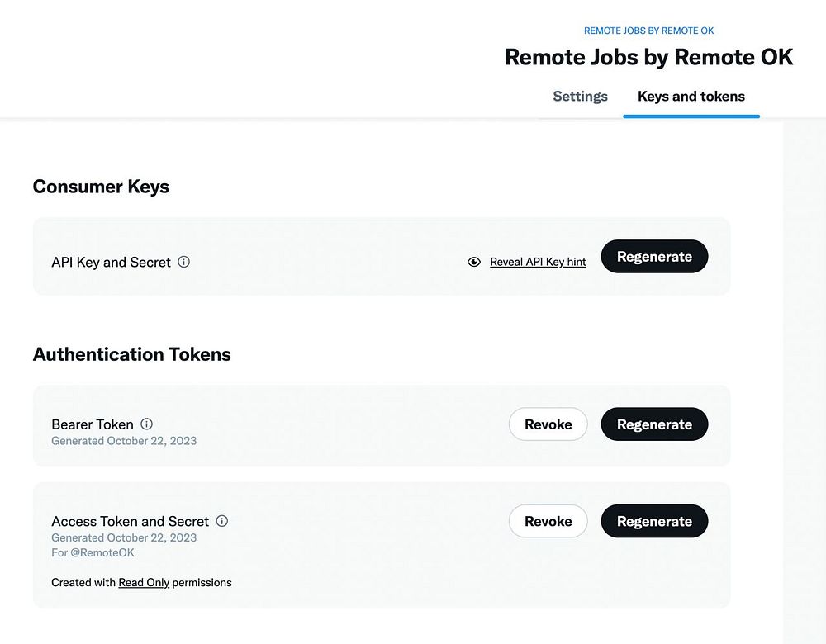The width and height of the screenshot is (826, 644).
Task: Open the Read Only permissions link
Action: pos(144,582)
